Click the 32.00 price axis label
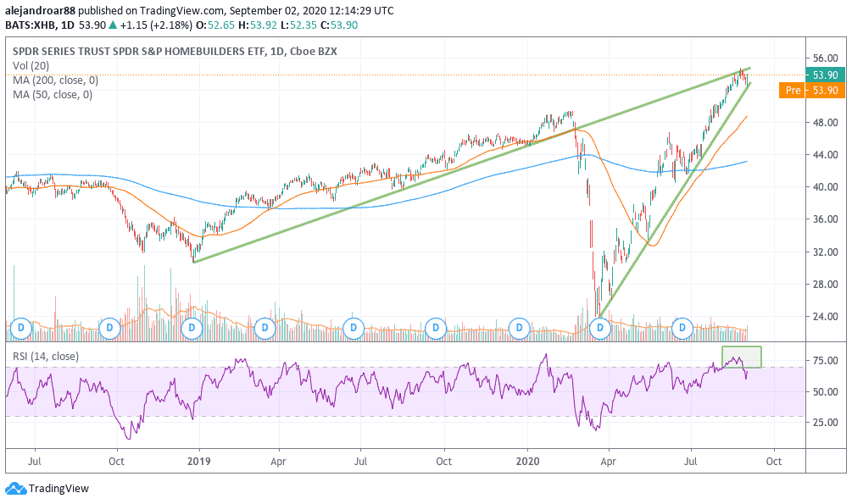The height and width of the screenshot is (504, 852). point(825,252)
